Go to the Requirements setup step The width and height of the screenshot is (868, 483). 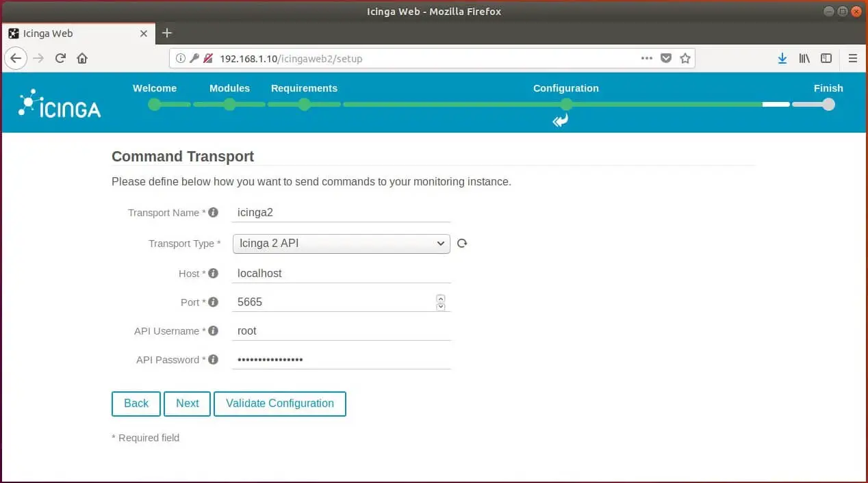click(304, 88)
